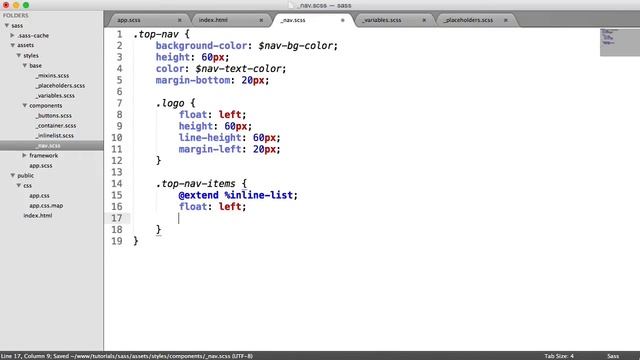Expand the framework folder
640x360 pixels.
24,156
